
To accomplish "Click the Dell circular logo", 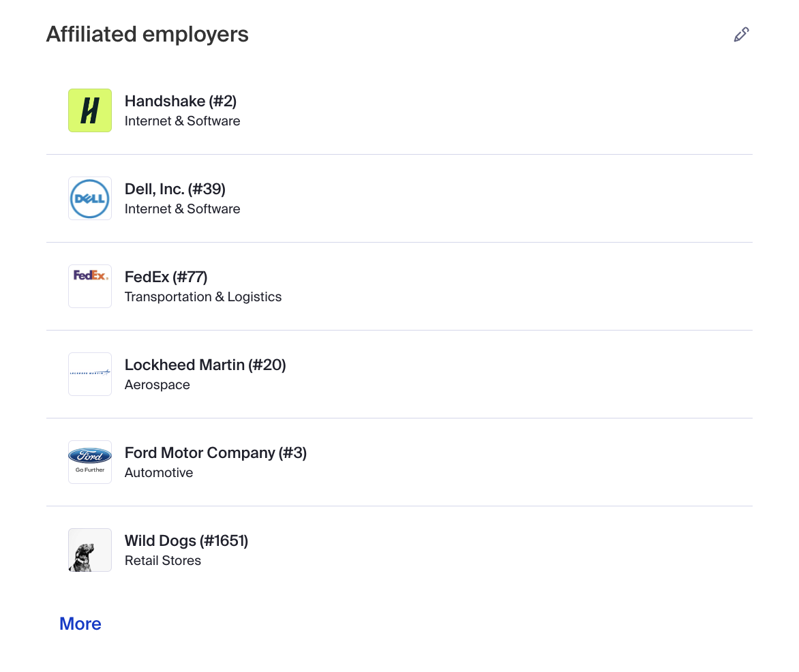I will click(x=90, y=198).
